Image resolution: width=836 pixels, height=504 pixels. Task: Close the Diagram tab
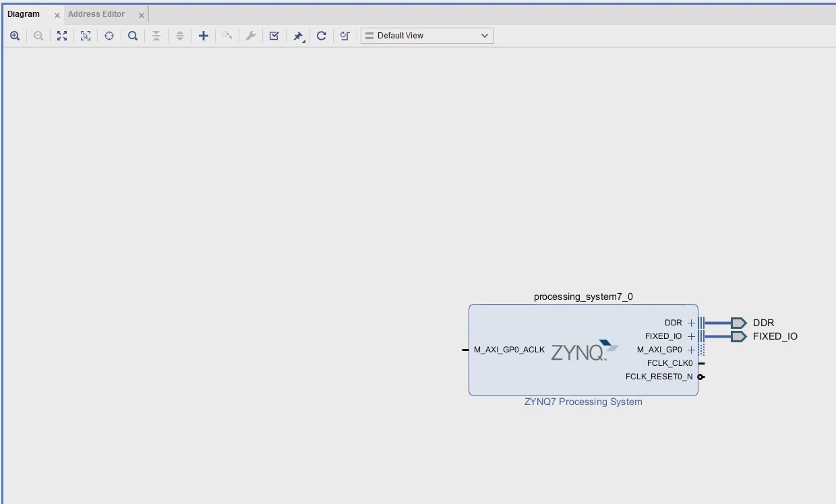pos(57,15)
